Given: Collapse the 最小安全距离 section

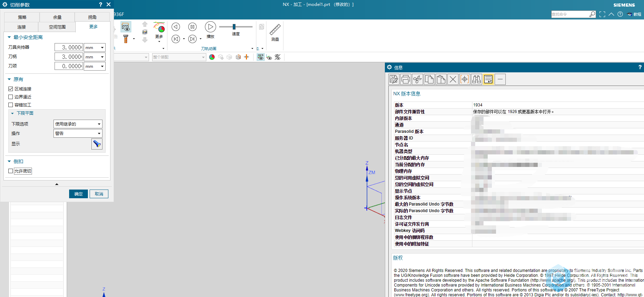Looking at the screenshot, I should [x=9, y=37].
